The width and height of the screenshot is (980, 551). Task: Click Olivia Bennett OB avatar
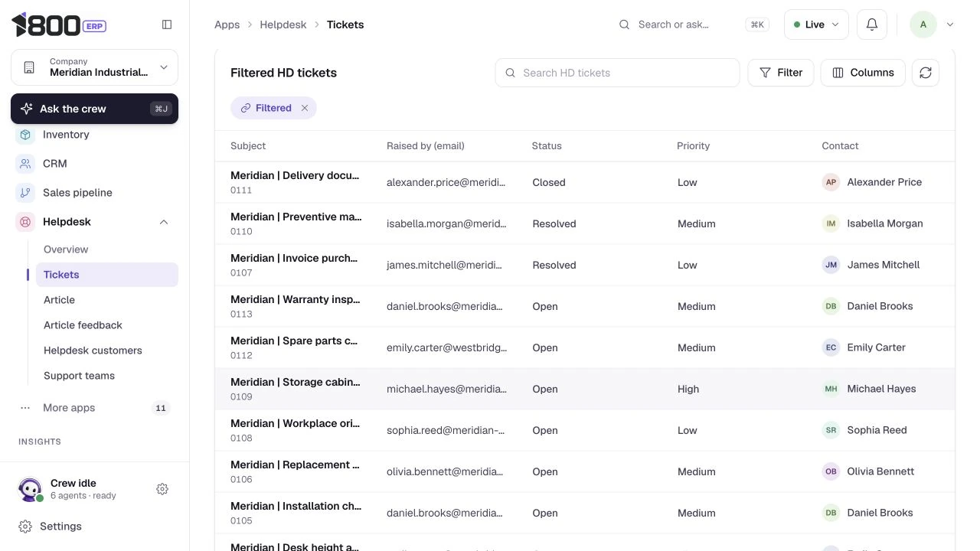831,471
